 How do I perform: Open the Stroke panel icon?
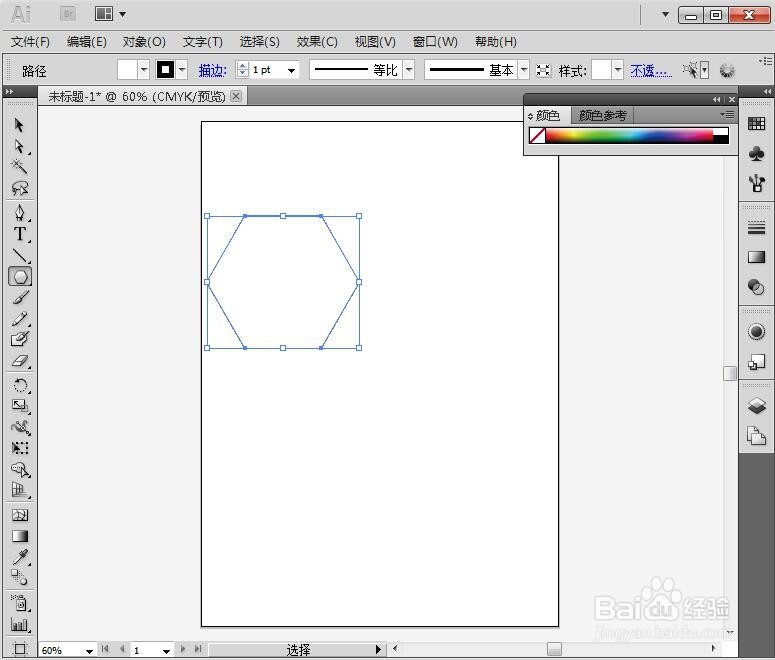click(x=756, y=228)
